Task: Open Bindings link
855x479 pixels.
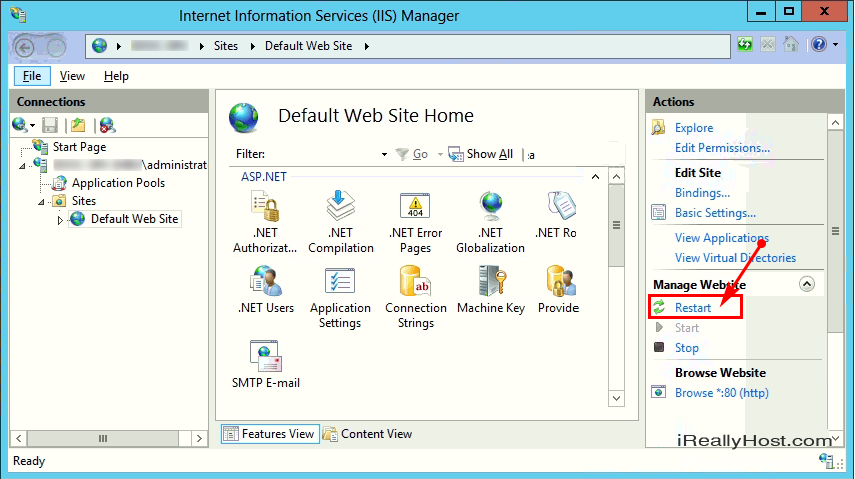Action: (x=702, y=193)
